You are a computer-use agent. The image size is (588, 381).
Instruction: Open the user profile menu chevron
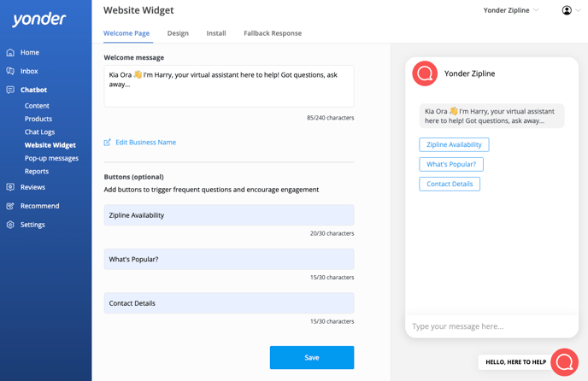(579, 10)
